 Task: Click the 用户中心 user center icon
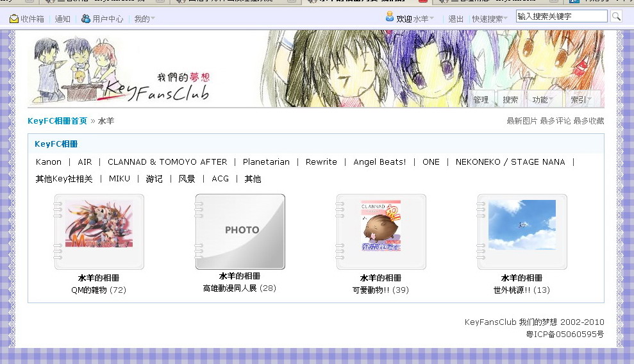coord(86,19)
